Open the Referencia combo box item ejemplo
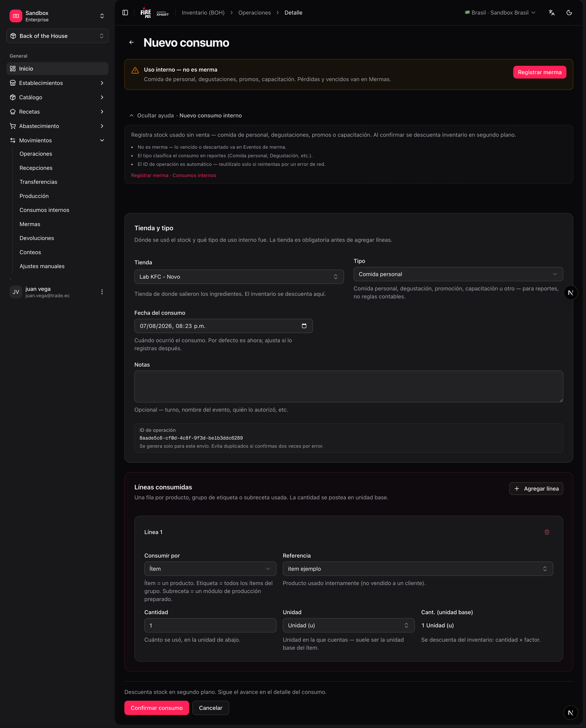 418,569
